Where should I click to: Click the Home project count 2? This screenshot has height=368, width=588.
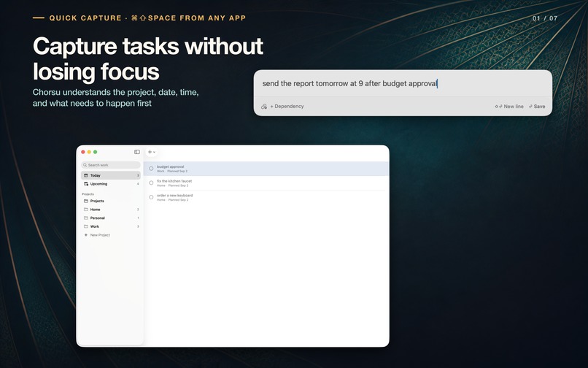(x=138, y=210)
